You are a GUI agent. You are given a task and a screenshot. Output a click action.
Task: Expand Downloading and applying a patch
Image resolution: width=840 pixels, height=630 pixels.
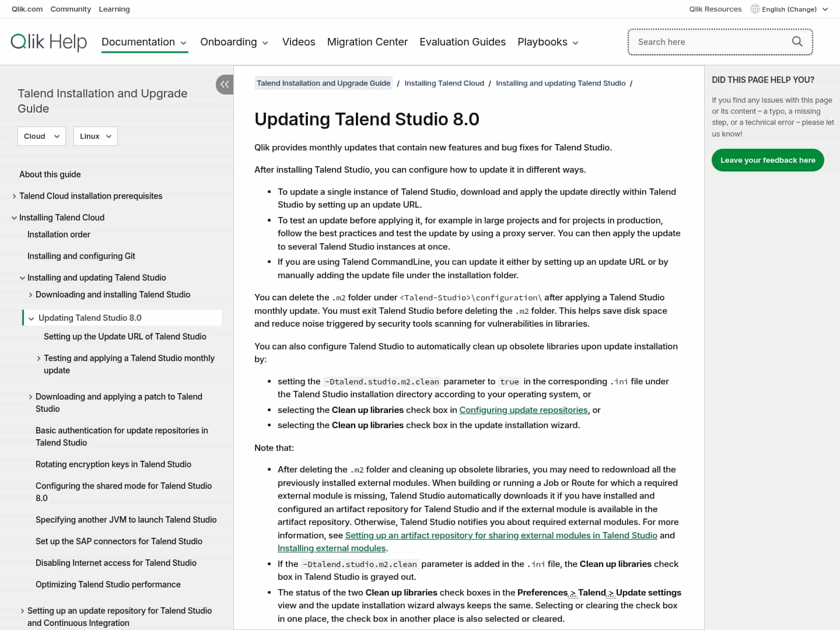30,397
